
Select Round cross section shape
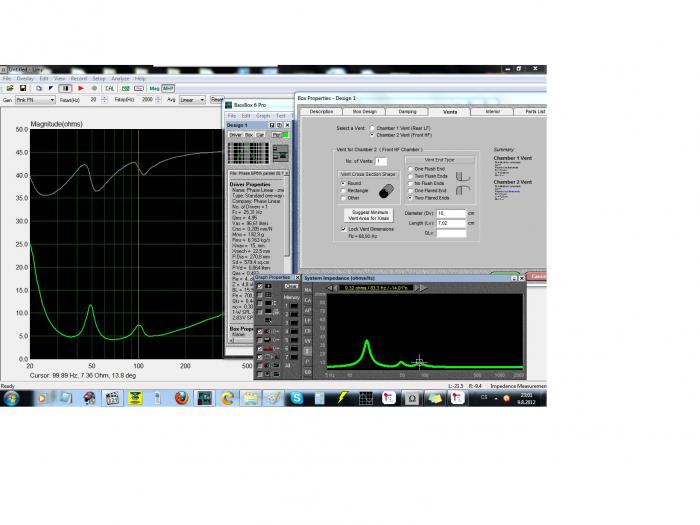pos(343,183)
